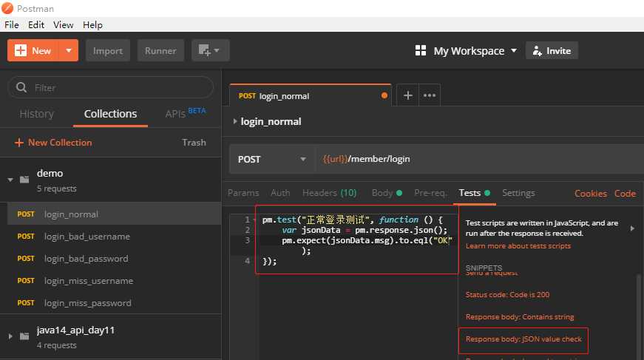Open the login_miss_username request
644x360 pixels.
click(114, 281)
